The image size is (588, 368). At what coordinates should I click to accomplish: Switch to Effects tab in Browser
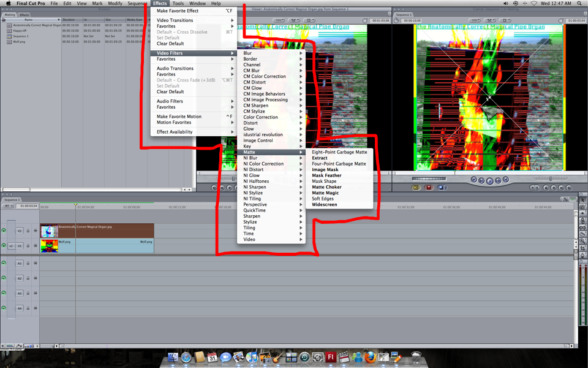pyautogui.click(x=24, y=15)
